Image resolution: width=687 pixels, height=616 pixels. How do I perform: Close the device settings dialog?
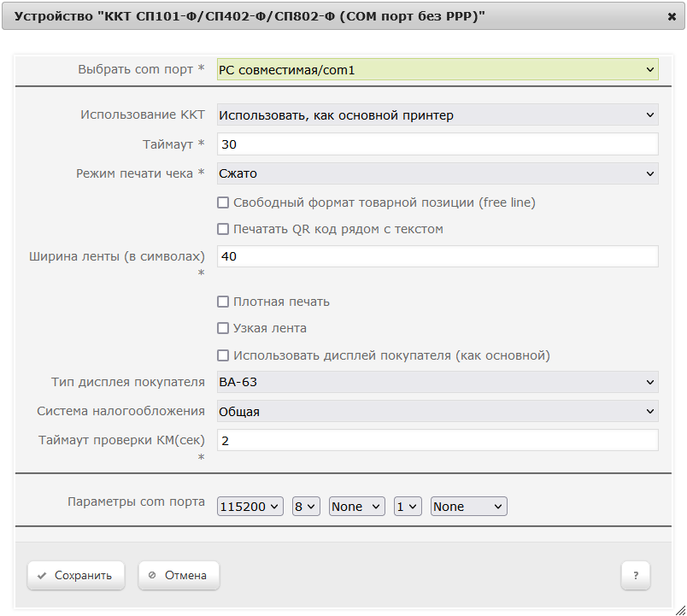pos(672,16)
